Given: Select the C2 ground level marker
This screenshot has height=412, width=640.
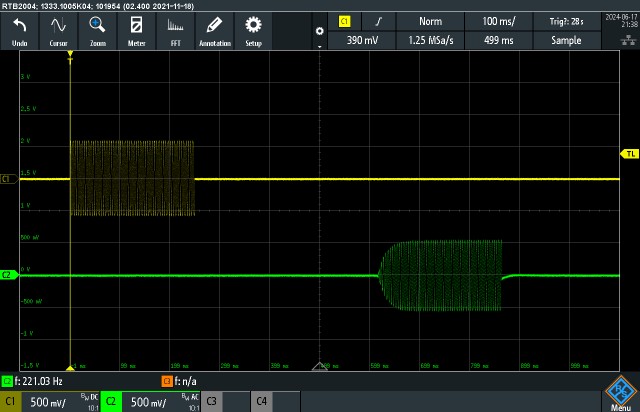Looking at the screenshot, I should click(x=9, y=275).
